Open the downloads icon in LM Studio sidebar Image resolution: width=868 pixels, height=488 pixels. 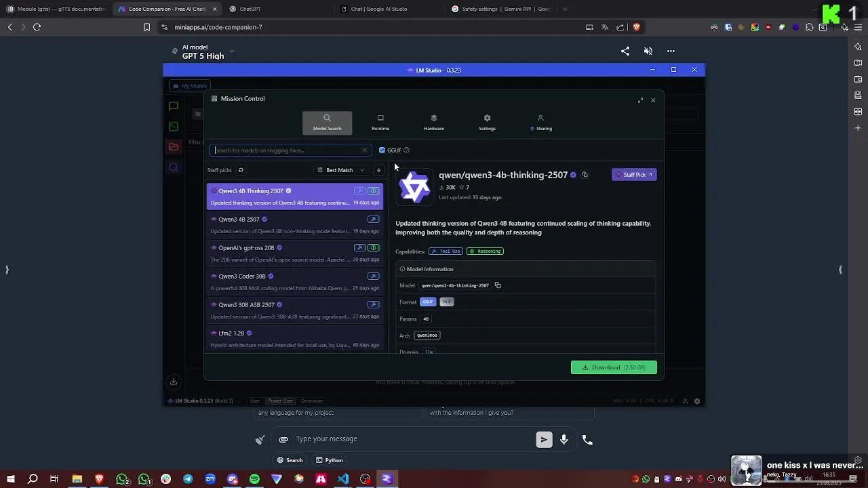pyautogui.click(x=174, y=382)
